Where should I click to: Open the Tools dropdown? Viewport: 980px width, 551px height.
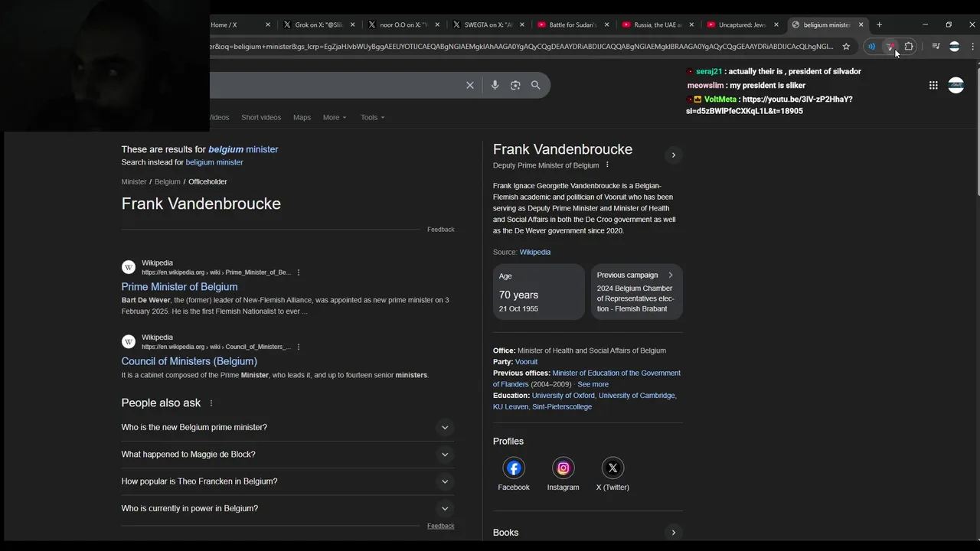pyautogui.click(x=373, y=117)
